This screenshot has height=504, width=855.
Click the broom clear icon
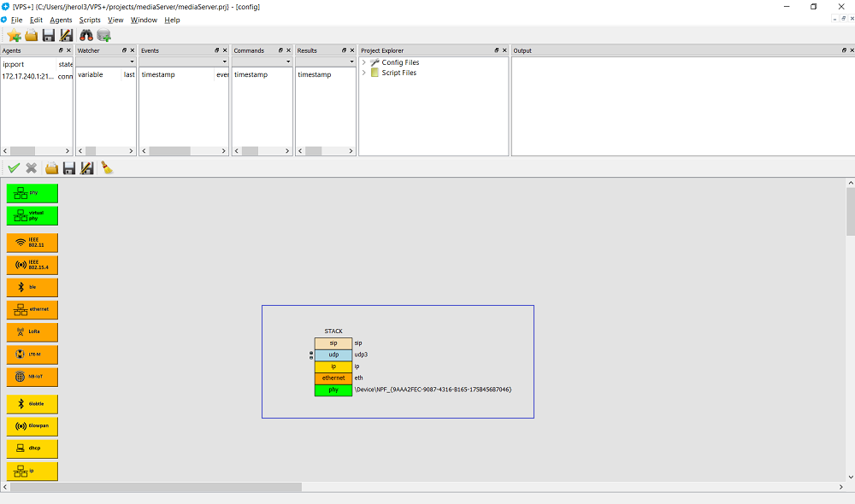[107, 168]
